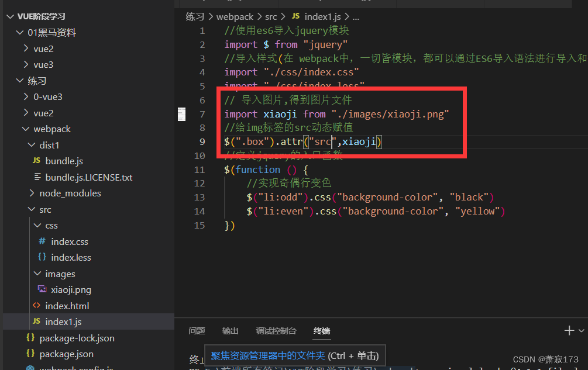Switch to the 问题 panel tab
This screenshot has height=370, width=588.
[x=197, y=331]
